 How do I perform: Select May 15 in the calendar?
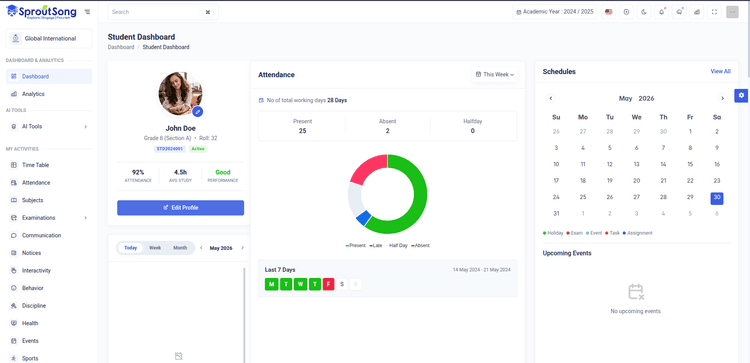(690, 164)
